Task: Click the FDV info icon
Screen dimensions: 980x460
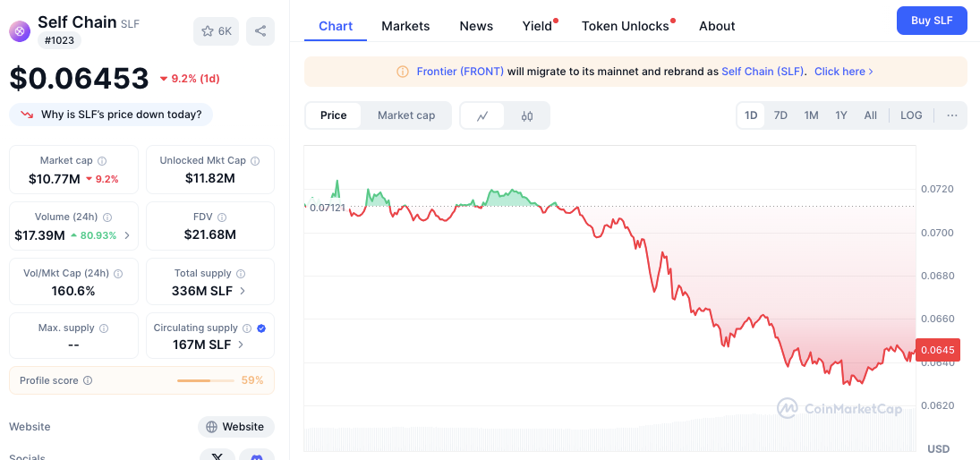Action: tap(222, 217)
